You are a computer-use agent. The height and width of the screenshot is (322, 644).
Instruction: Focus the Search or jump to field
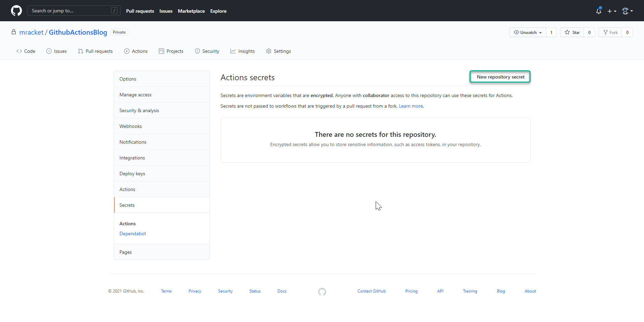click(74, 11)
